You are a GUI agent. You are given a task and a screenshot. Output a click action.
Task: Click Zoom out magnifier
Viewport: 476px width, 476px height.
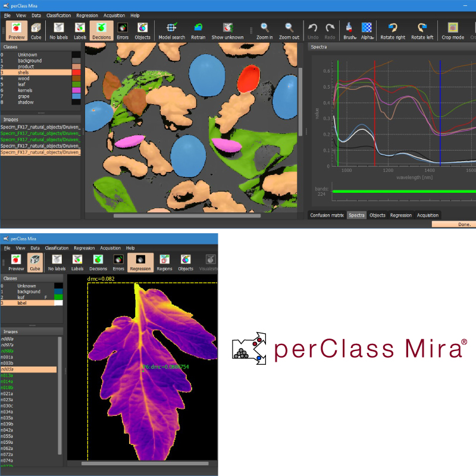289,31
